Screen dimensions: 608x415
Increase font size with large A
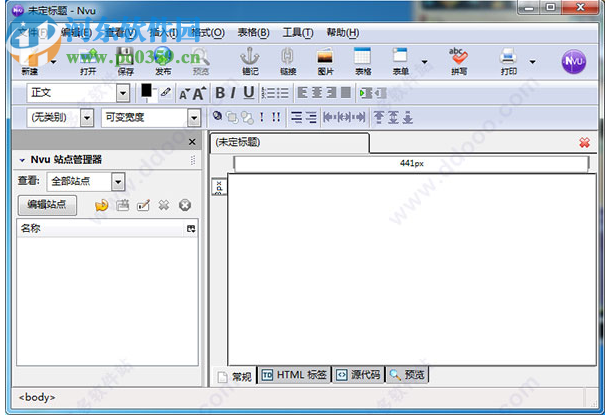point(199,93)
